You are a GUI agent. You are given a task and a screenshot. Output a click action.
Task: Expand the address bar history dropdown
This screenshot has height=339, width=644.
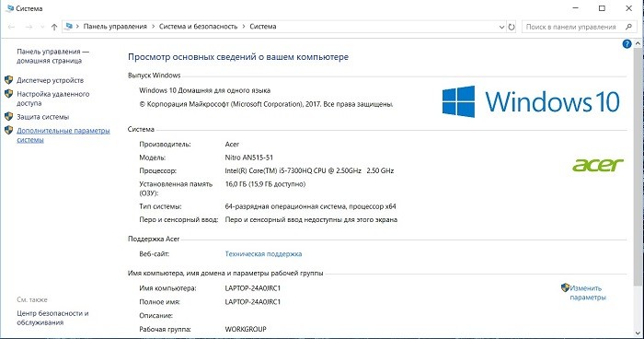(501, 27)
